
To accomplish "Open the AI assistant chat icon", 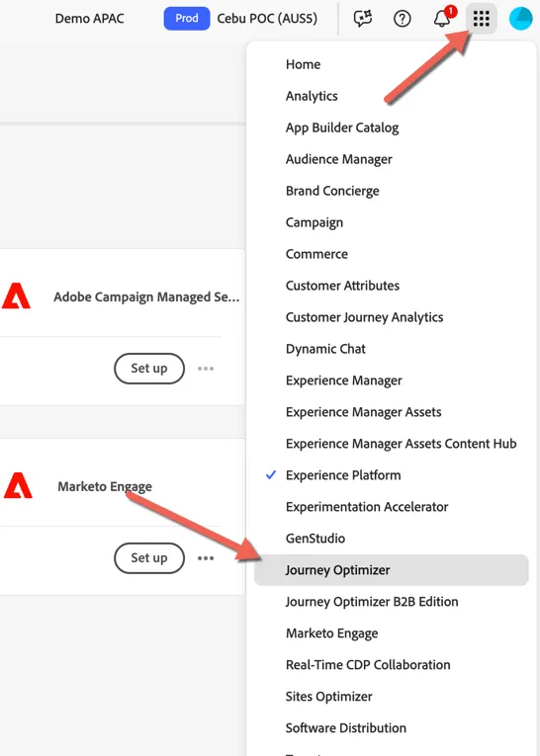I will 362,19.
